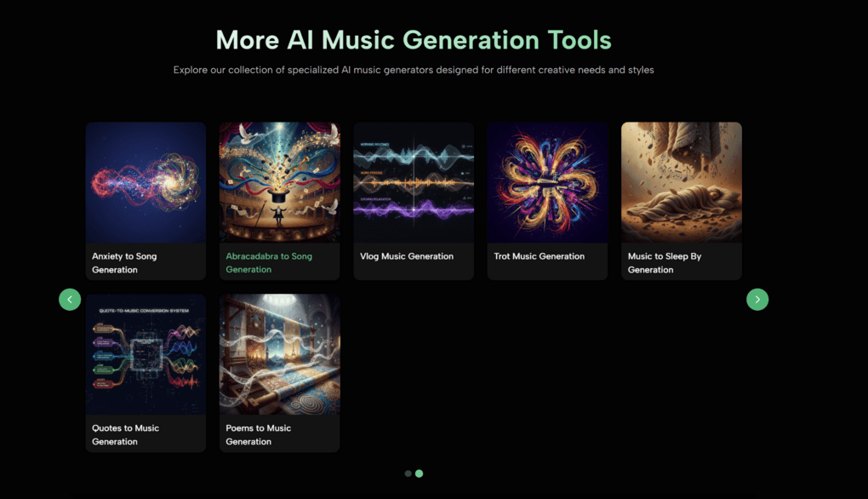
Task: Select the Vlog Music Generation title
Action: point(407,256)
